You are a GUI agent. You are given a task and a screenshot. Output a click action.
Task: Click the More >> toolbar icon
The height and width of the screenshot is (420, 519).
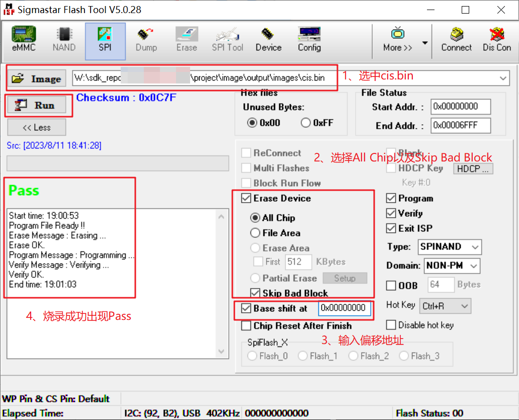397,39
